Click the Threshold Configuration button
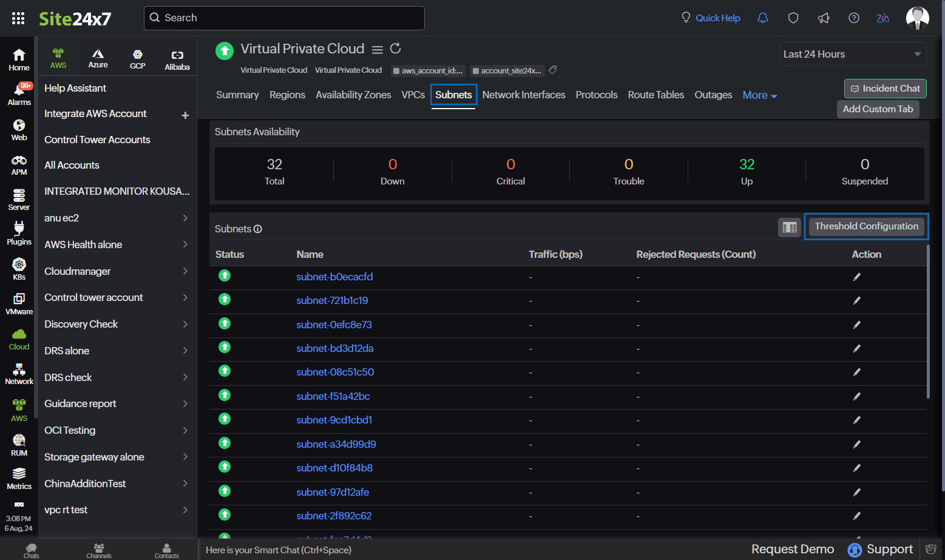Image resolution: width=945 pixels, height=560 pixels. (866, 226)
